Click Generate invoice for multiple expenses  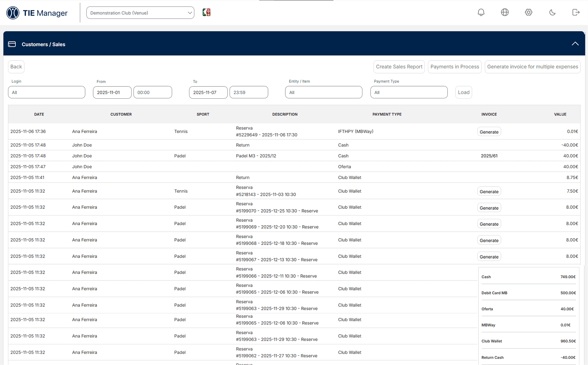coord(532,67)
